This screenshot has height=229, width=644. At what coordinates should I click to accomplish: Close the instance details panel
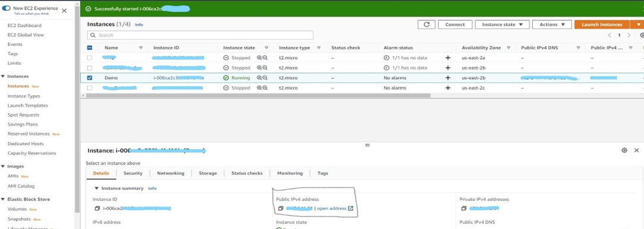(637, 150)
